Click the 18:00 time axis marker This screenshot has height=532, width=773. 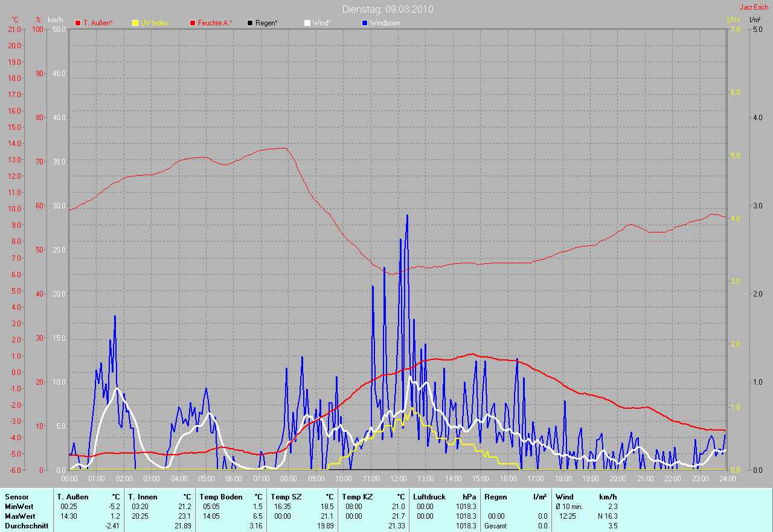click(x=563, y=478)
